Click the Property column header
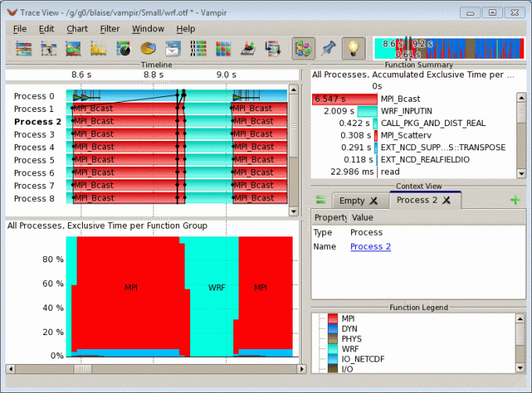 coord(330,218)
